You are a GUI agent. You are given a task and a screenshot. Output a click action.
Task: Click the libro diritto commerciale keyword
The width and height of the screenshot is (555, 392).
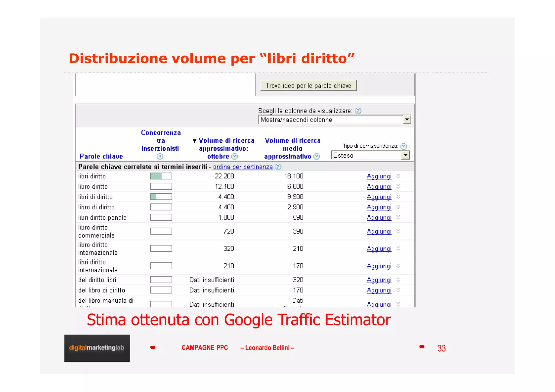pos(96,231)
